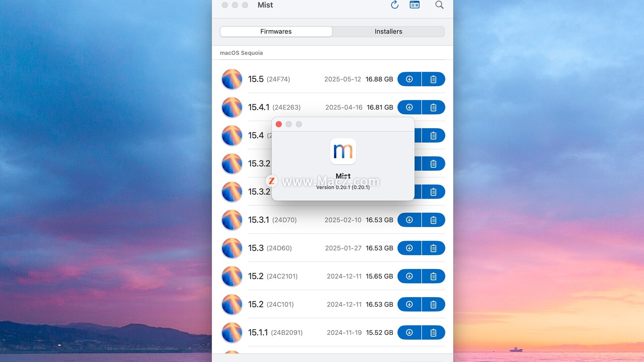
Task: Copy info for 15.5 (24F74) firmware
Action: tap(433, 79)
